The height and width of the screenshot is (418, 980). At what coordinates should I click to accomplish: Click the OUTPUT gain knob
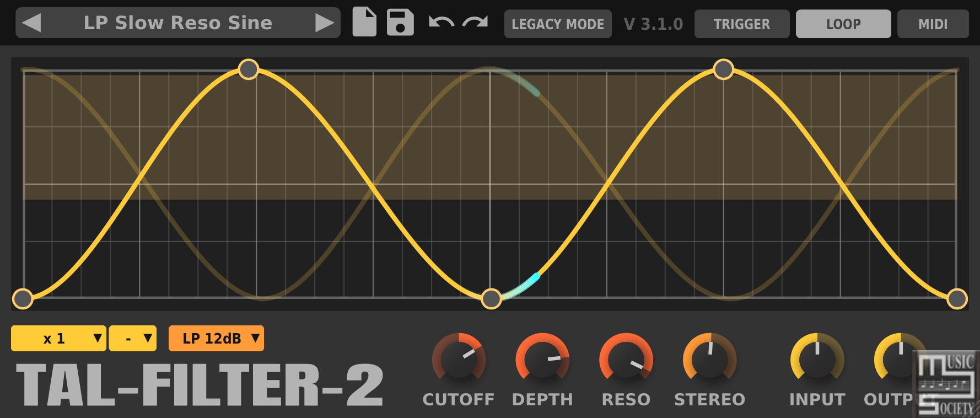coord(901,360)
